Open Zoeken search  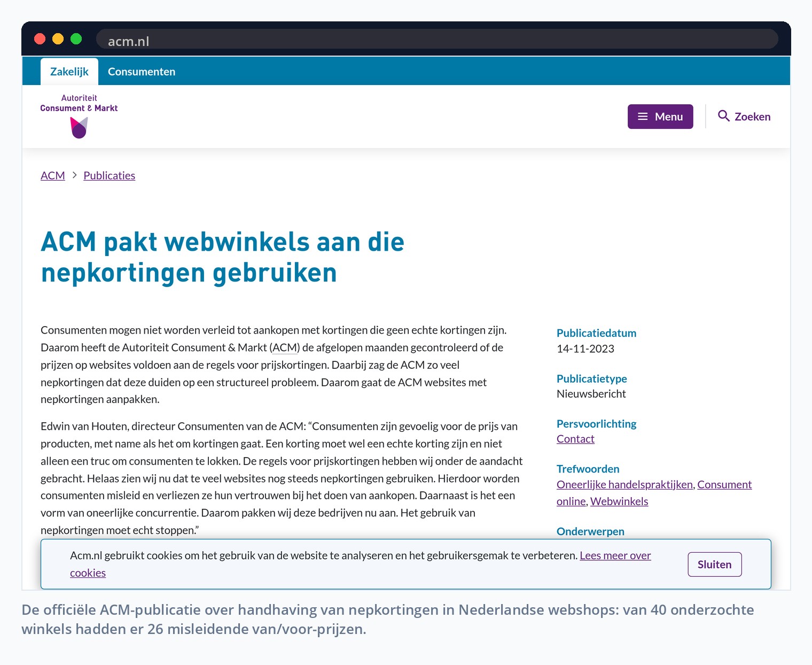click(x=744, y=117)
